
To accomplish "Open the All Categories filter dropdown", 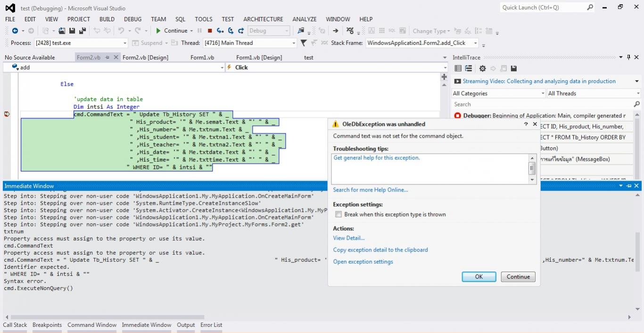I will 543,93.
